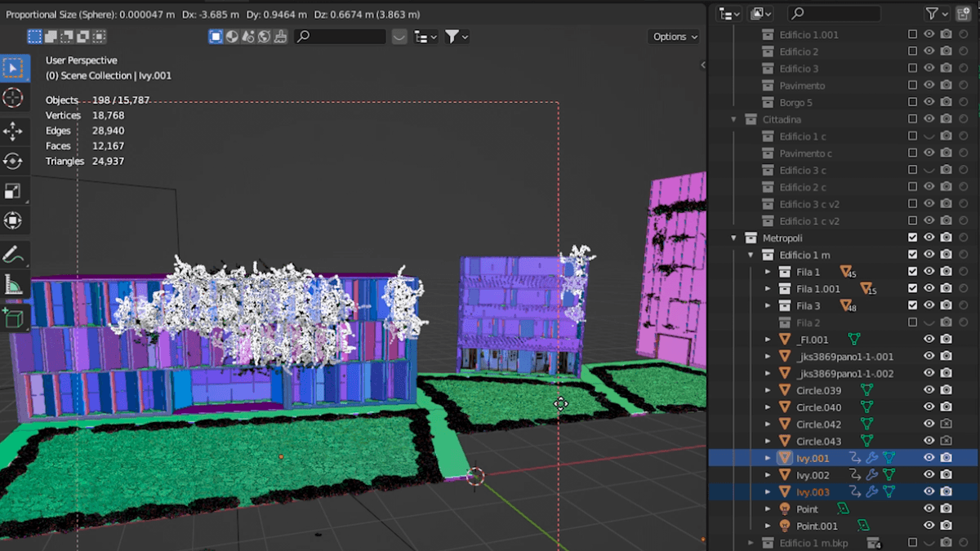Activate the Rotate tool
The height and width of the screenshot is (551, 980).
12,159
